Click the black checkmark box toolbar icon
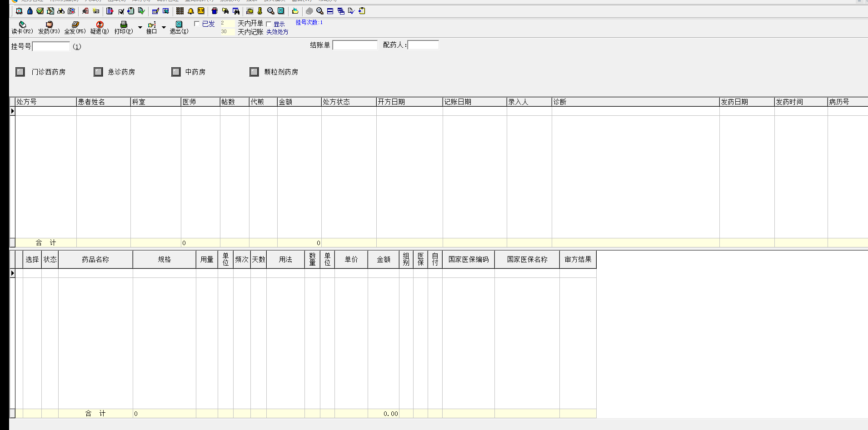 [x=121, y=11]
